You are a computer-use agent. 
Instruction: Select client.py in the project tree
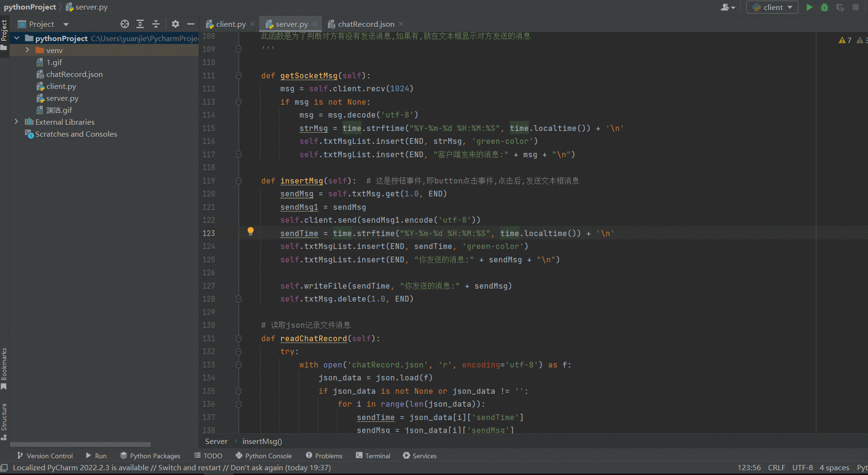coord(61,86)
